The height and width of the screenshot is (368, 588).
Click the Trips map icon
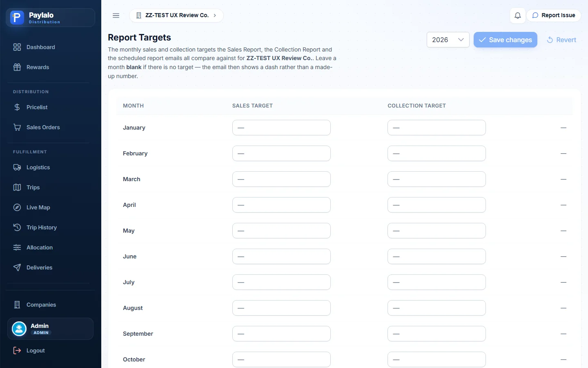tap(17, 187)
